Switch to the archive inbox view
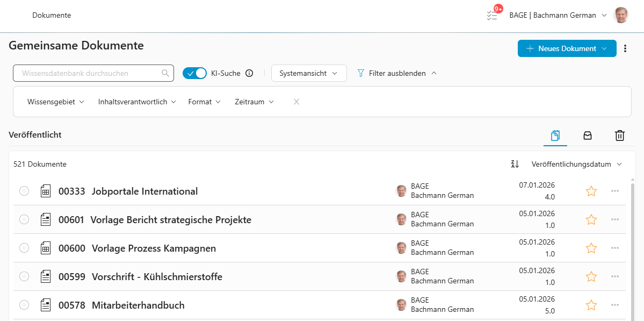 coord(588,135)
